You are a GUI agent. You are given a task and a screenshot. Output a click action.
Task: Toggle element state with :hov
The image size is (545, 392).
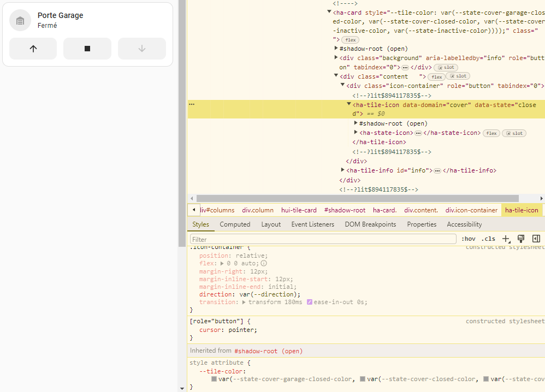(x=468, y=239)
